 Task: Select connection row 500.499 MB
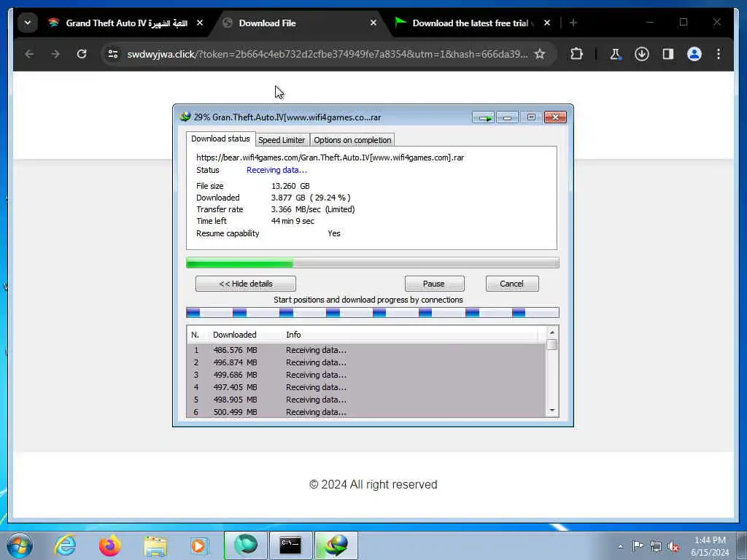click(366, 411)
